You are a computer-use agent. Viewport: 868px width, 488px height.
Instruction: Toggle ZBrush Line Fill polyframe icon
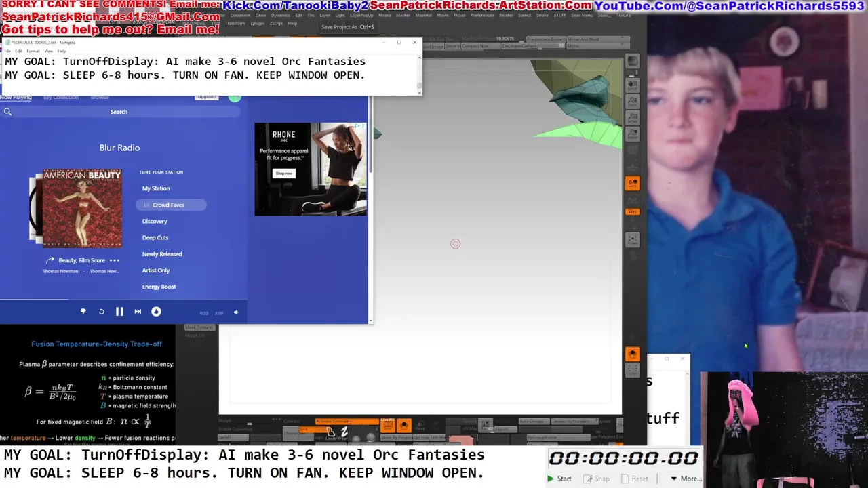click(388, 425)
